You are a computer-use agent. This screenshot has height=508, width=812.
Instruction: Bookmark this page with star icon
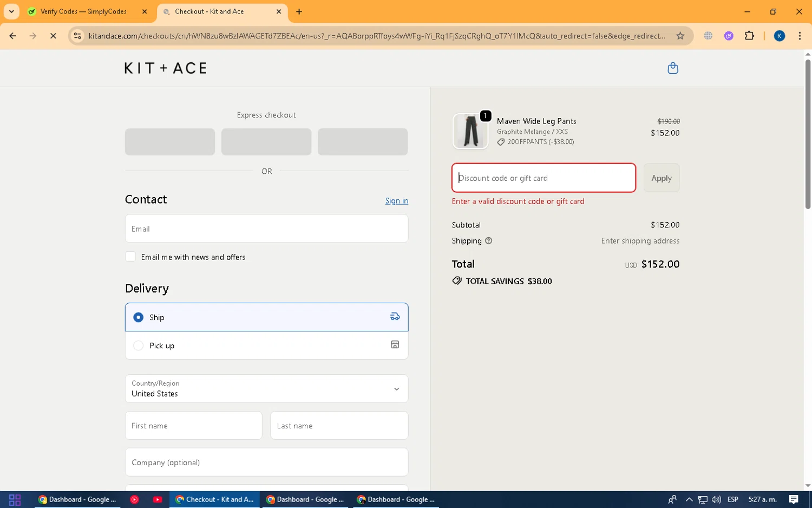point(680,36)
